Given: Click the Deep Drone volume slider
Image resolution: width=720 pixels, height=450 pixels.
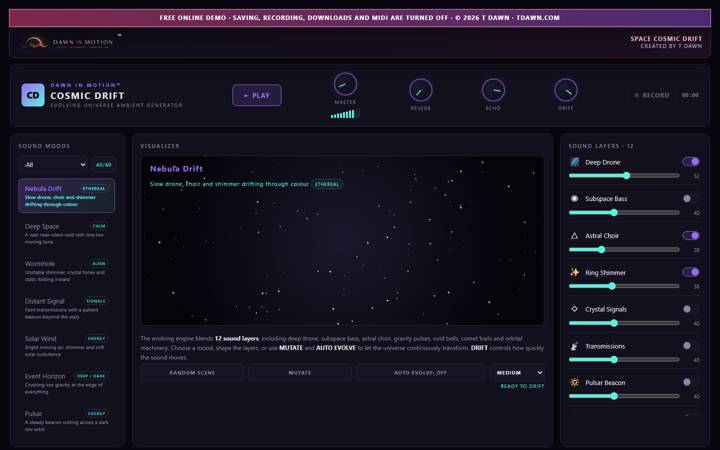Looking at the screenshot, I should [624, 175].
